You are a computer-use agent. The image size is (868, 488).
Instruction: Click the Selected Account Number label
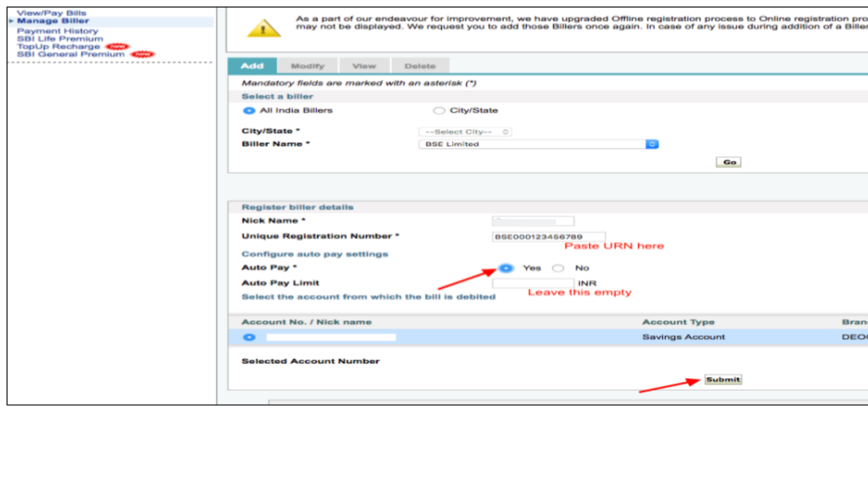coord(311,361)
